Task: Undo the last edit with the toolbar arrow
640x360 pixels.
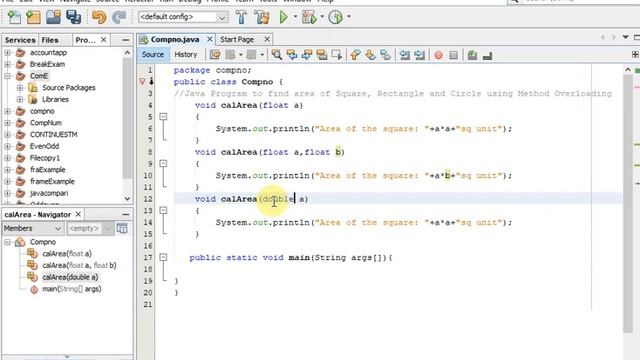Action: (99, 17)
